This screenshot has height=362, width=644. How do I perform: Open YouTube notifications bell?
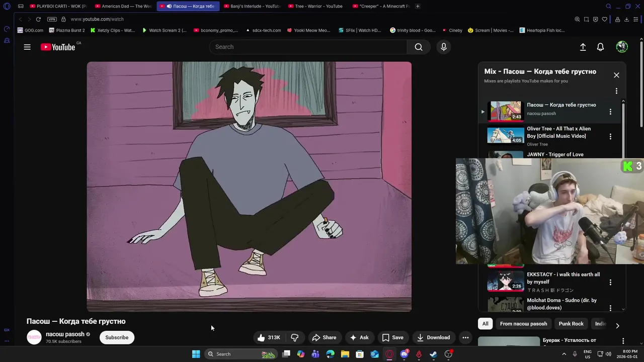click(x=600, y=47)
